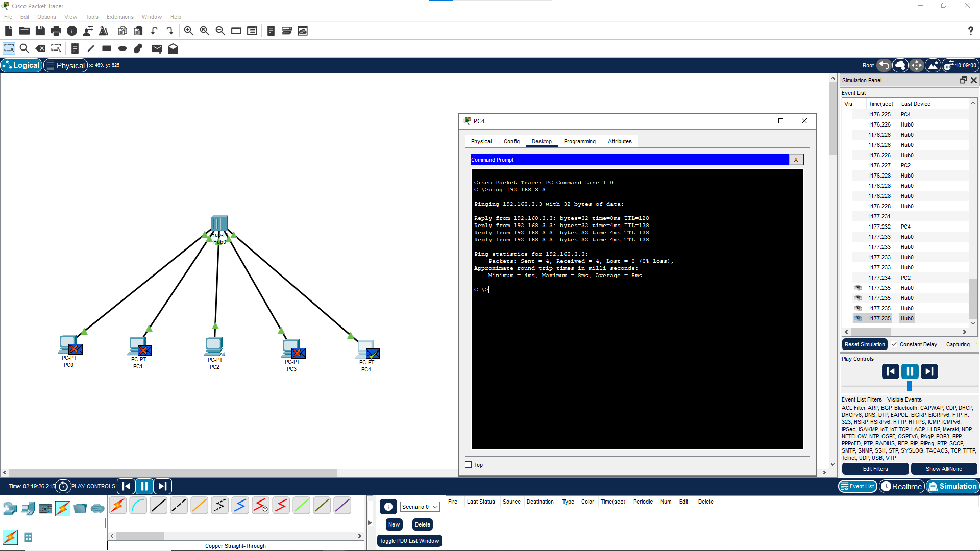The image size is (980, 551).
Task: Zoom out with magnifier minus icon
Action: [220, 31]
